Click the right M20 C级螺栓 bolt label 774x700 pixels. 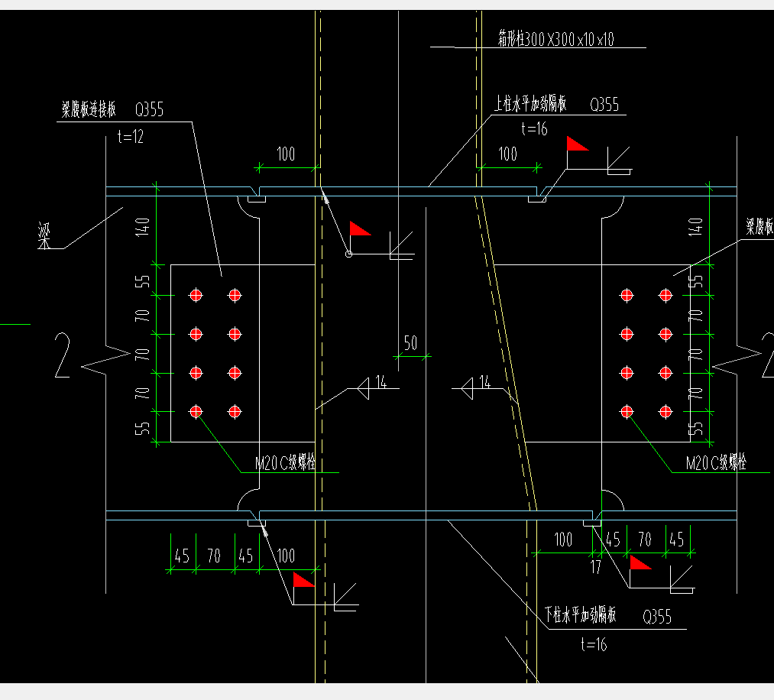tap(716, 462)
